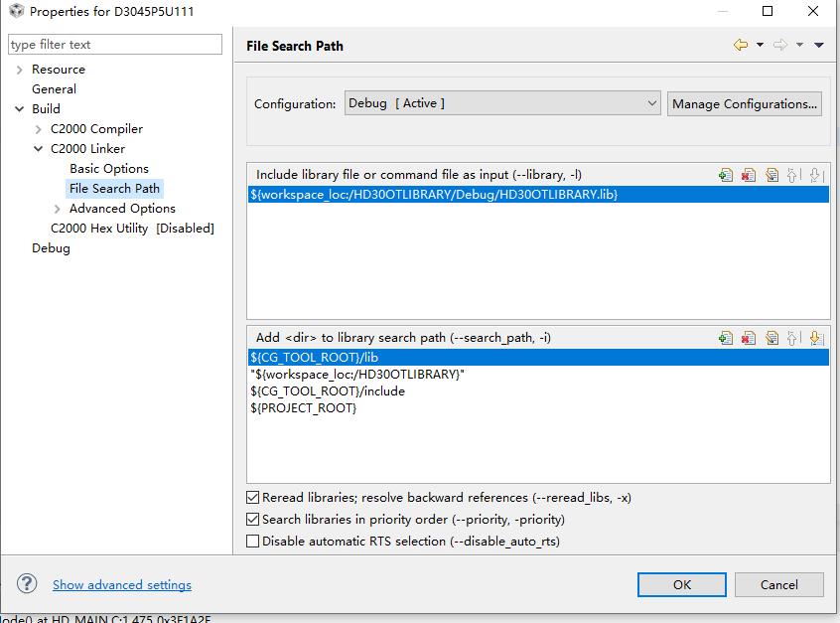840x623 pixels.
Task: Select C2000 Hex Utility tree item
Action: (132, 229)
